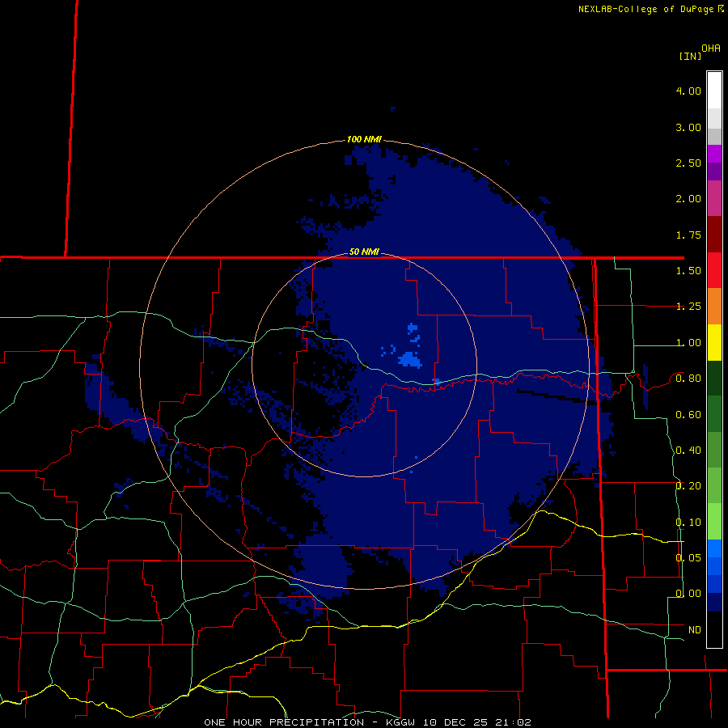Image resolution: width=728 pixels, height=728 pixels.
Task: Click the "100 NMI" range ring label
Action: (364, 139)
